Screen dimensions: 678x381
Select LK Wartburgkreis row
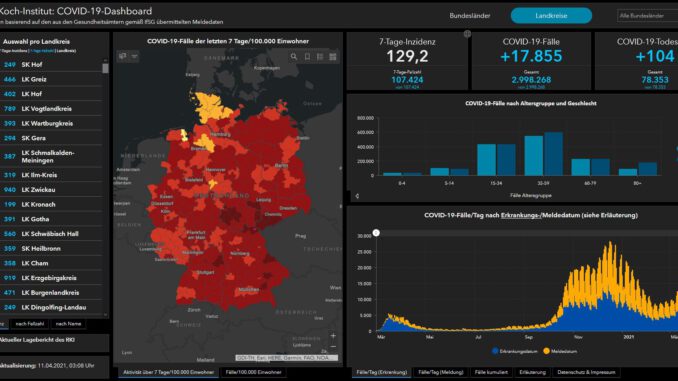tap(51, 123)
